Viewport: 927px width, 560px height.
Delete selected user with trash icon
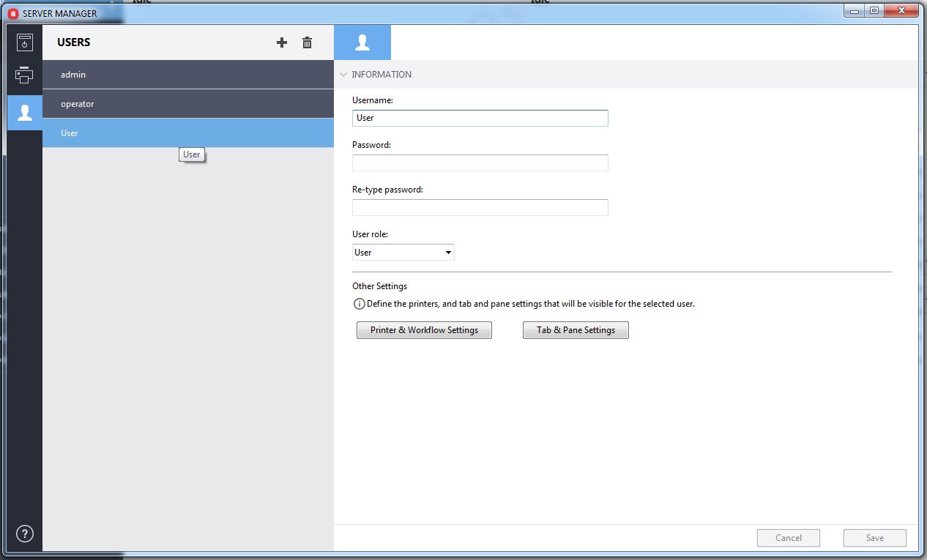(308, 42)
